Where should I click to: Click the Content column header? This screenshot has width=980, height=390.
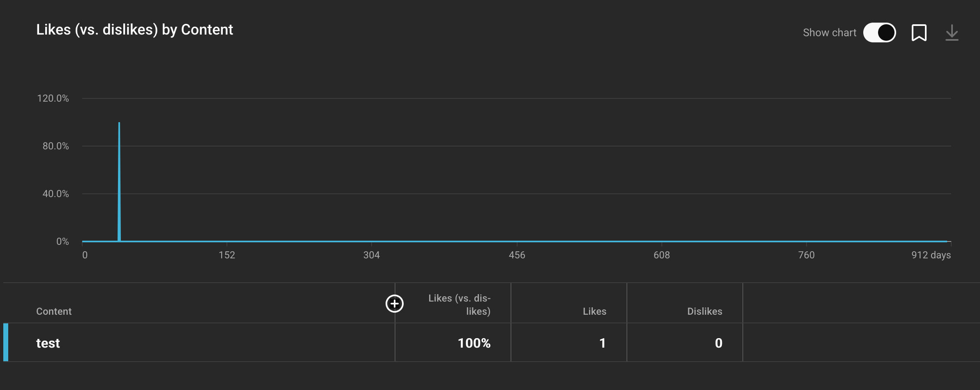coord(54,311)
